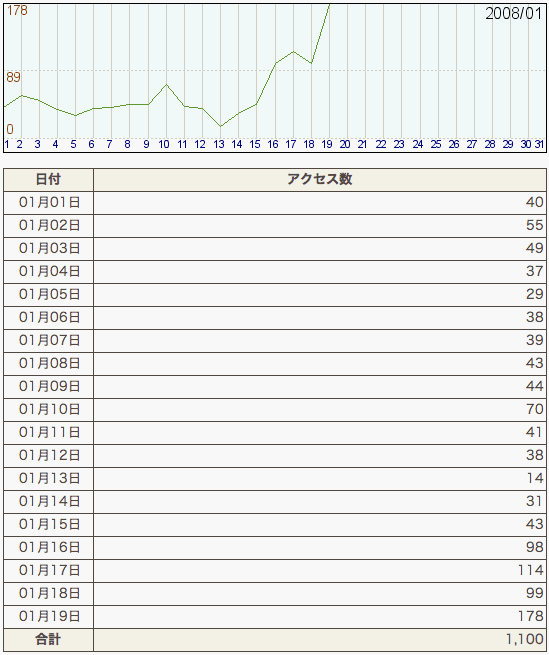The width and height of the screenshot is (549, 655).
Task: Select the 01月06日 date cell
Action: 48,317
